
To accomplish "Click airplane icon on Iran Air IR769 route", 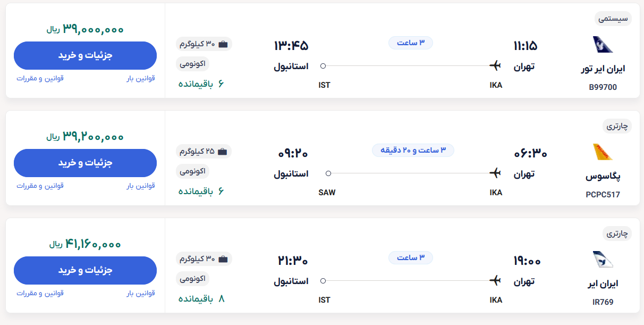I will (495, 280).
